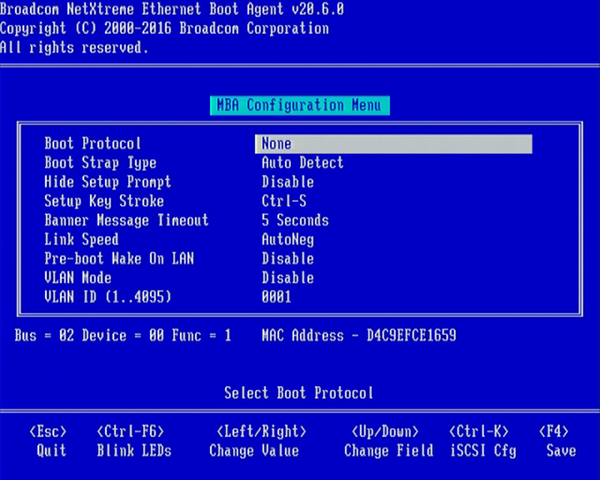The width and height of the screenshot is (600, 480).
Task: Click the Esc Quit command
Action: click(x=48, y=441)
